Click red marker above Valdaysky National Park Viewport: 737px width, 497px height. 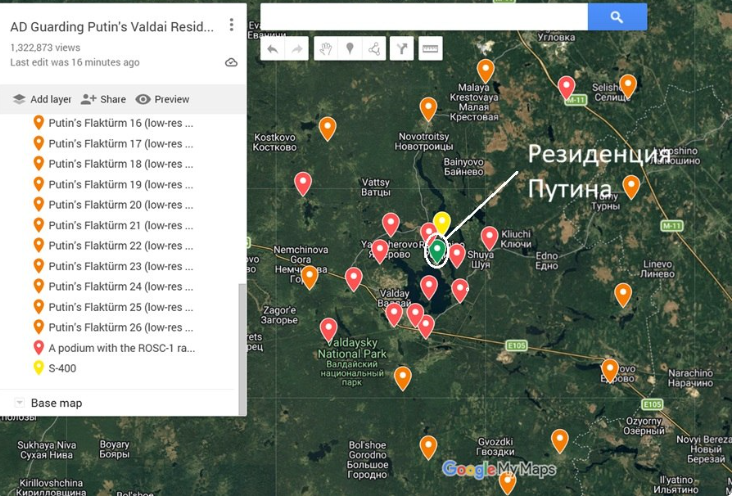tap(329, 329)
